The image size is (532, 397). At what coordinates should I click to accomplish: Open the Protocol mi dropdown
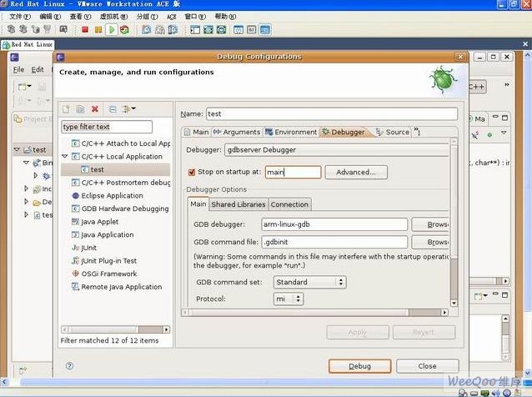(289, 299)
